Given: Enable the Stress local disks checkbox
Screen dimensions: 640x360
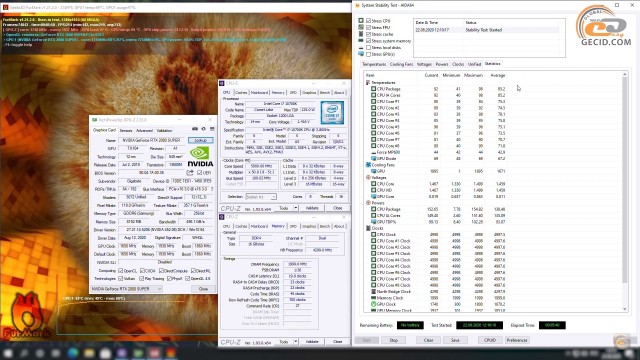Looking at the screenshot, I should 369,47.
